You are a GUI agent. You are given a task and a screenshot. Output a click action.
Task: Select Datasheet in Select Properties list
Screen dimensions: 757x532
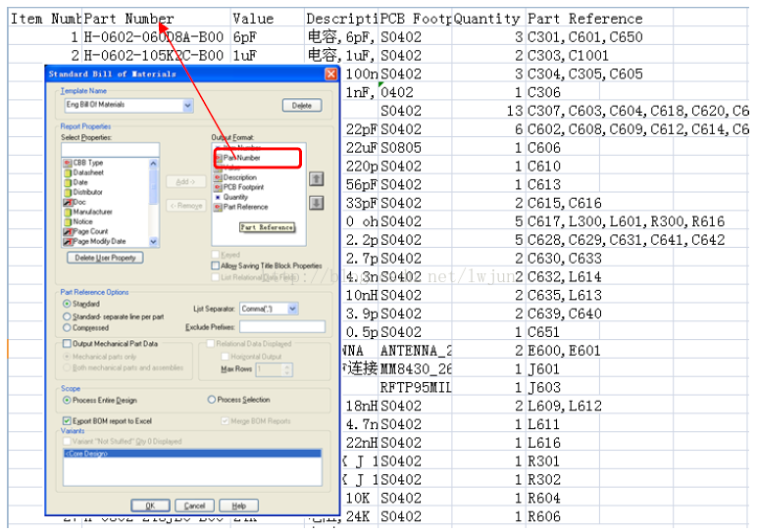pos(88,172)
